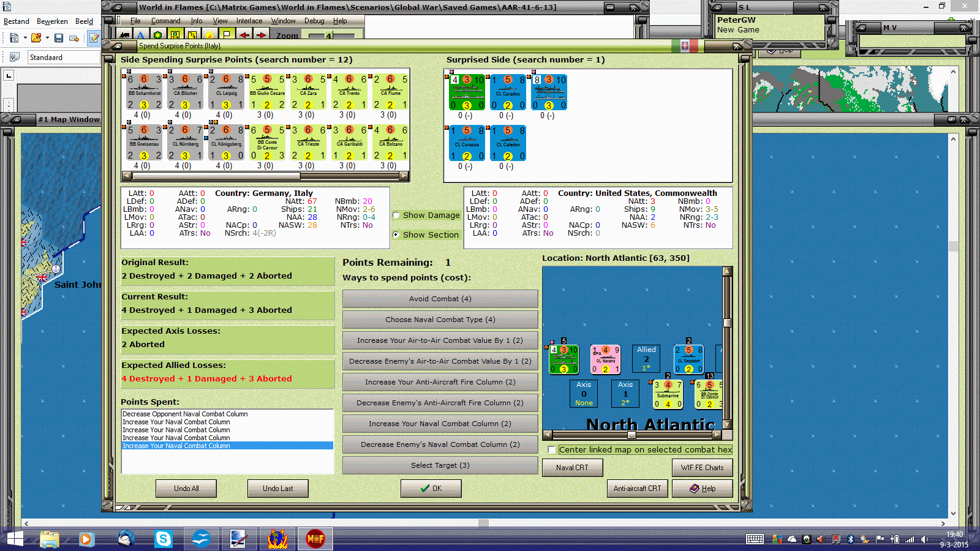The image size is (980, 551).
Task: Click the edit document pencil icon
Action: [94, 38]
